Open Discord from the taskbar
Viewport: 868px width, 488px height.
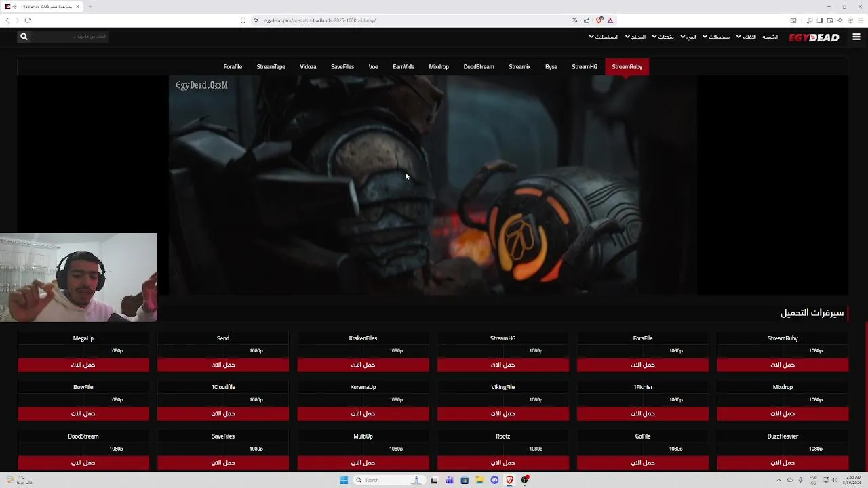(x=494, y=480)
